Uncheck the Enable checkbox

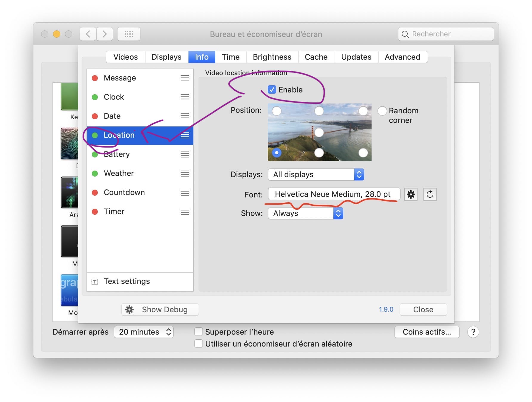coord(272,89)
